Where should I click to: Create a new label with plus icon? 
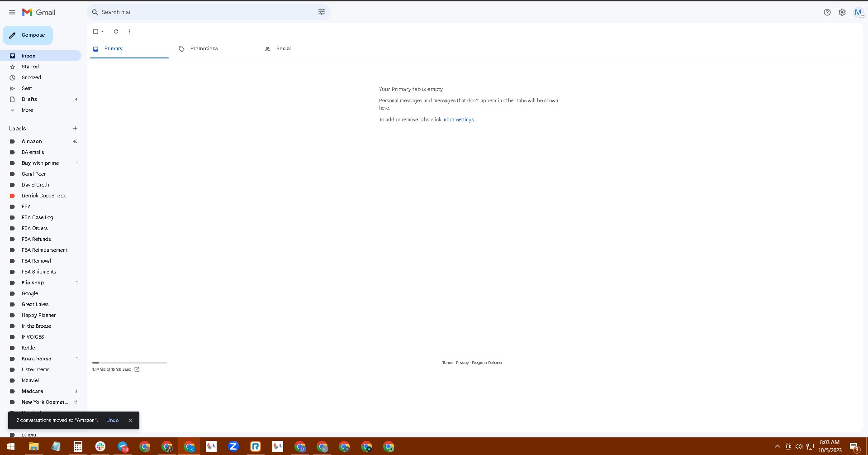[x=75, y=129]
